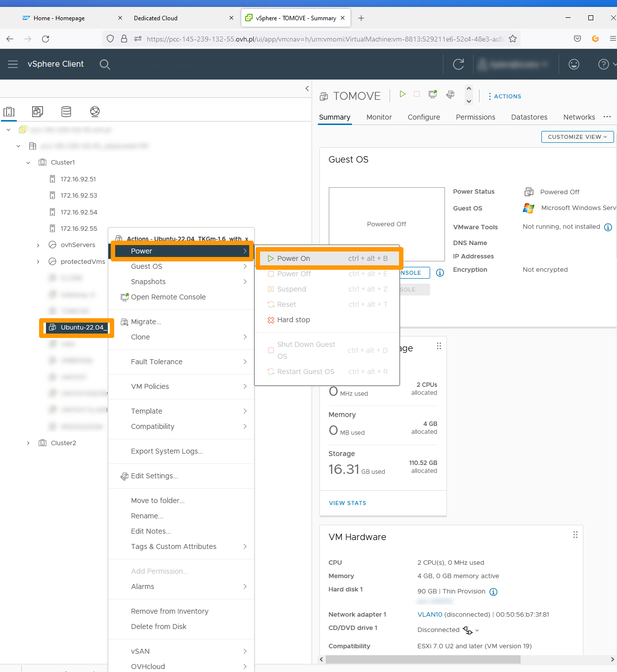The height and width of the screenshot is (672, 617).
Task: Open the TOMOVE Actions menu
Action: [x=504, y=96]
